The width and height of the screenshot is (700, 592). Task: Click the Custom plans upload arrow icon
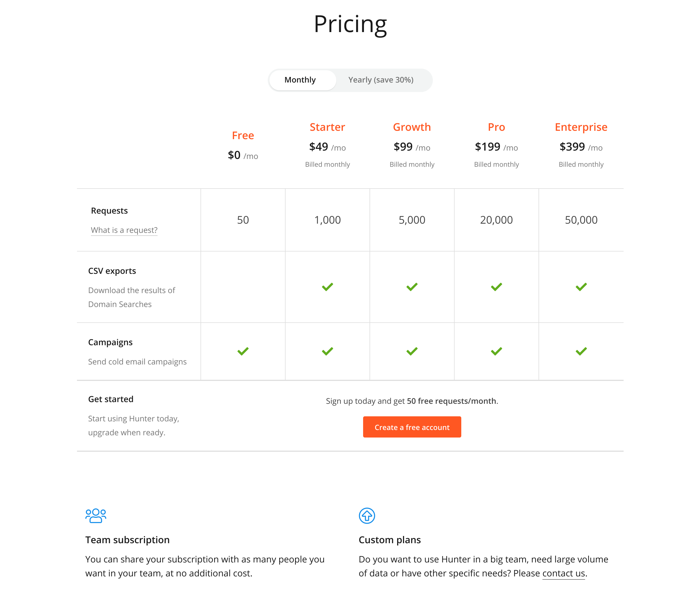click(x=367, y=516)
